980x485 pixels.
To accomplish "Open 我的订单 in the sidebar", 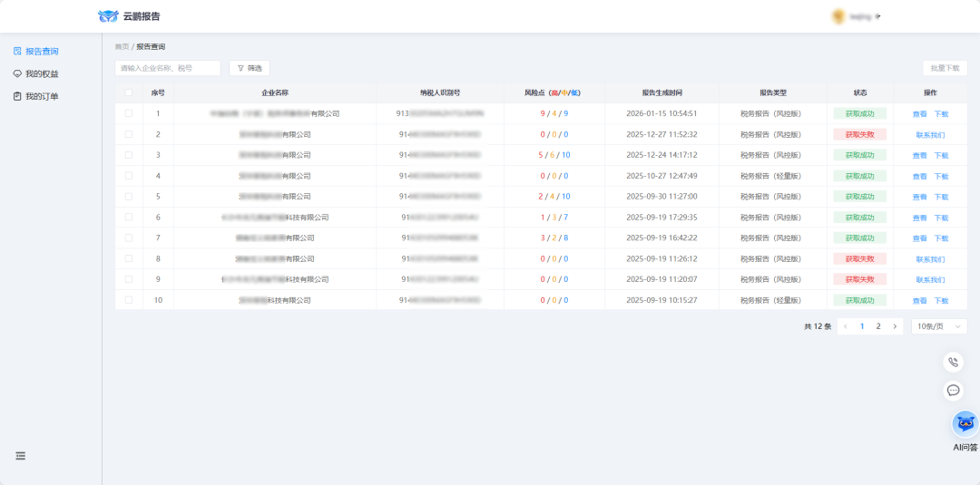I will (x=41, y=96).
